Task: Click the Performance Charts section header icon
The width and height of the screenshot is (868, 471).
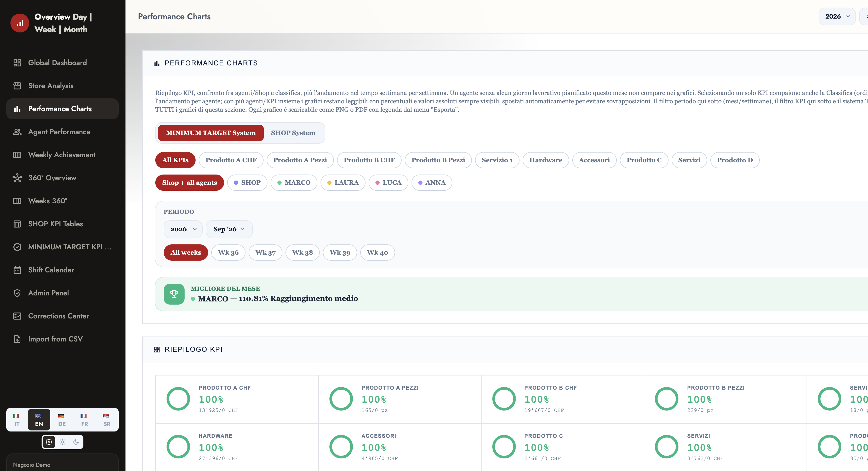Action: (x=157, y=63)
